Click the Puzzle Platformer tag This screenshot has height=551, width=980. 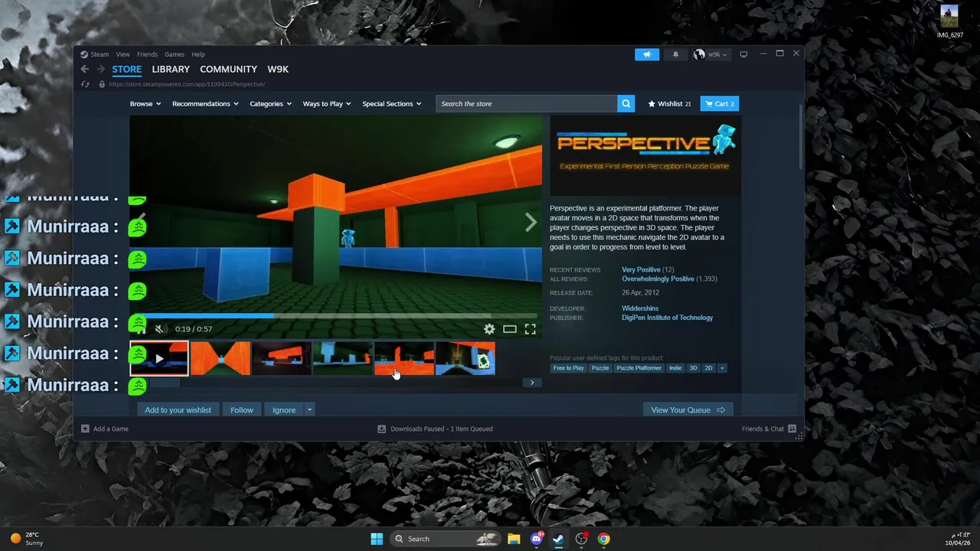pos(639,368)
